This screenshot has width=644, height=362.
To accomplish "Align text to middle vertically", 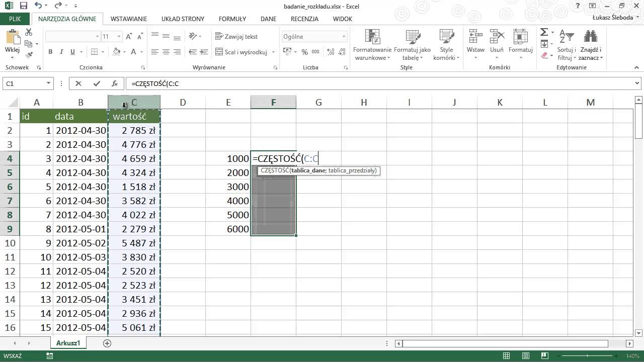I will click(166, 36).
